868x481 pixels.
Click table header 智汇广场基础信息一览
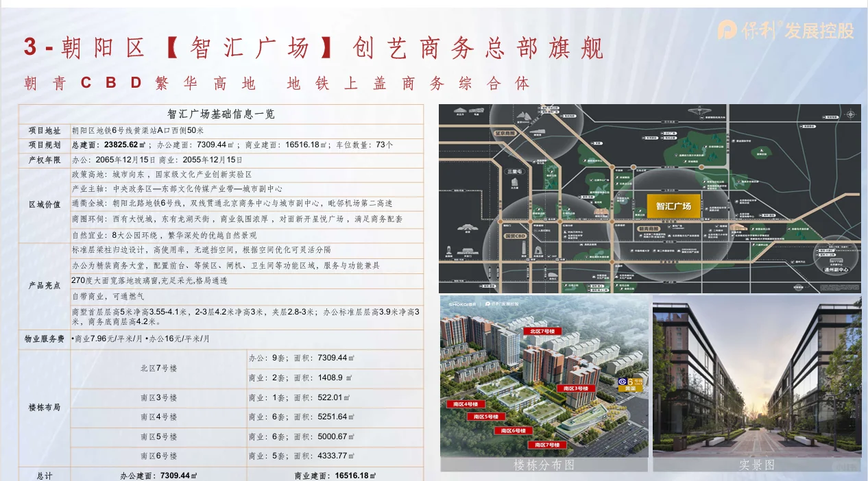[221, 114]
